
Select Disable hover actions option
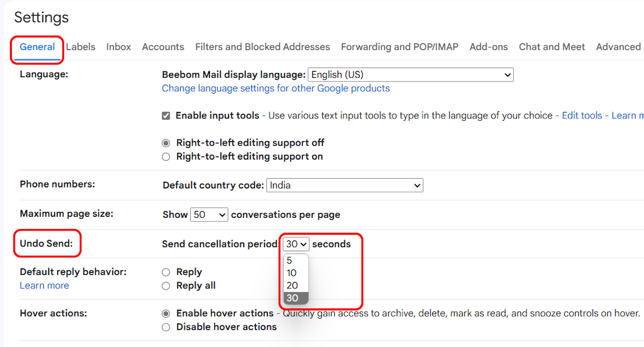click(166, 327)
